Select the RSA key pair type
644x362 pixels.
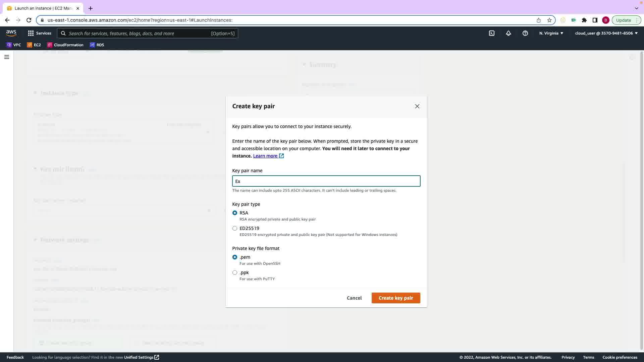235,213
